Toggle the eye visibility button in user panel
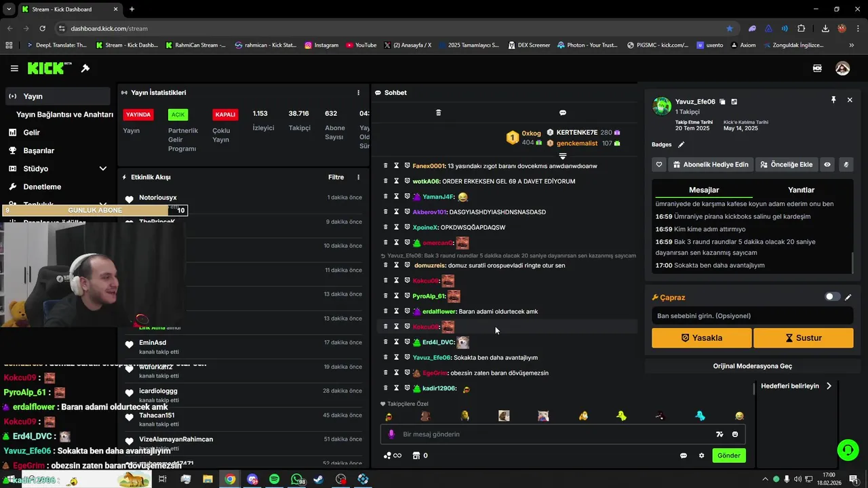Screen dimensions: 868x488 (x=827, y=164)
